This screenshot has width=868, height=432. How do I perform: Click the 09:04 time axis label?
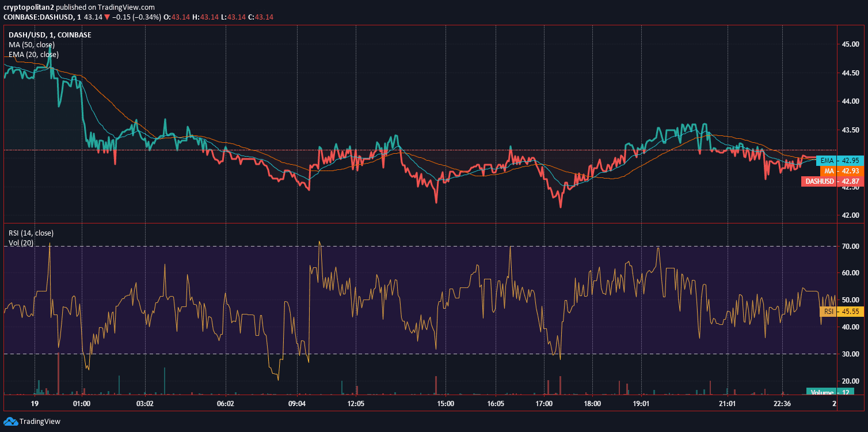[297, 404]
